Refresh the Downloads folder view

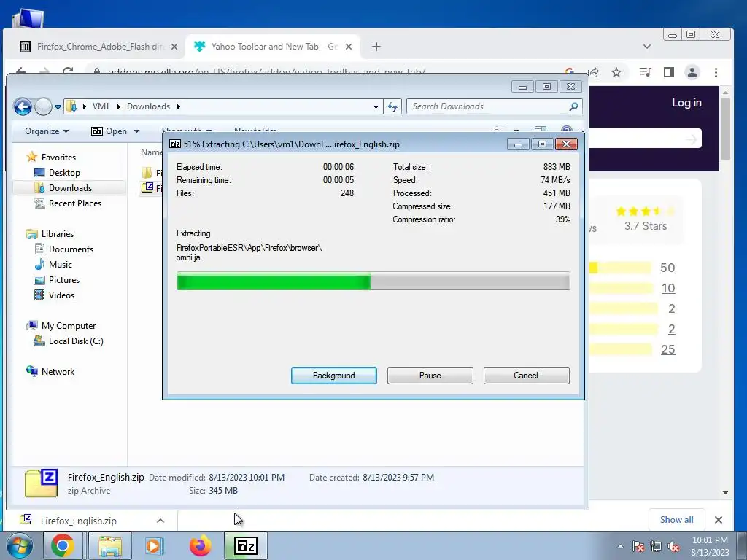pyautogui.click(x=392, y=106)
